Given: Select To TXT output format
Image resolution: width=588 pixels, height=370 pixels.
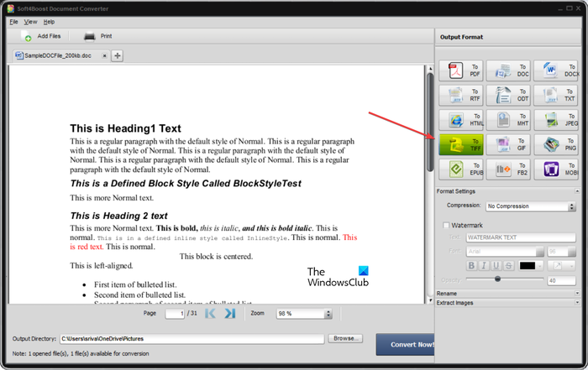Looking at the screenshot, I should pyautogui.click(x=556, y=95).
